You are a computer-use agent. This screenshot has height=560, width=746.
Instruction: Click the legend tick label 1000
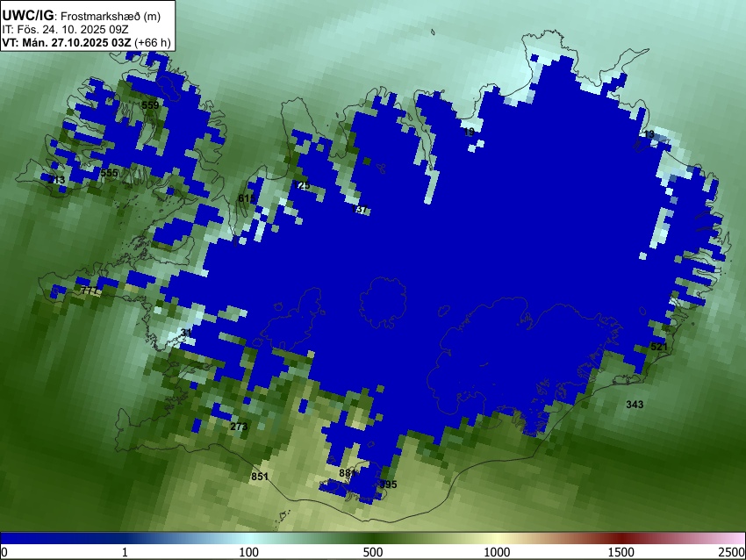pyautogui.click(x=497, y=552)
